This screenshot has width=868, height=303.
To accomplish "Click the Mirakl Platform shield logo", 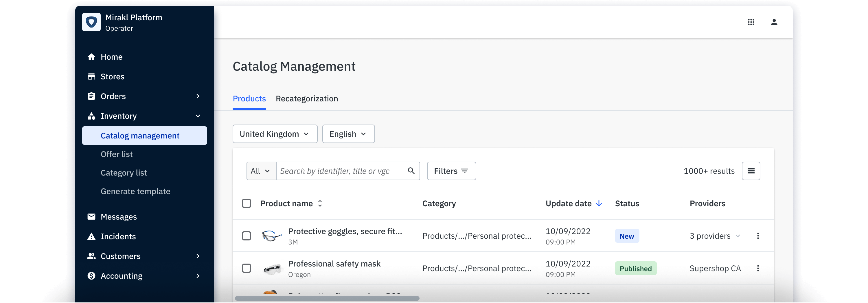I will [91, 22].
